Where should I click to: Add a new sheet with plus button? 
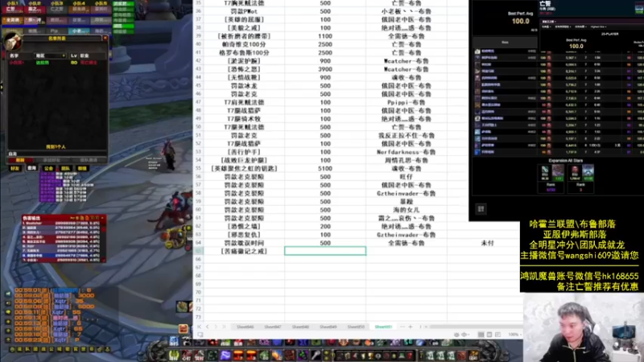(x=411, y=327)
